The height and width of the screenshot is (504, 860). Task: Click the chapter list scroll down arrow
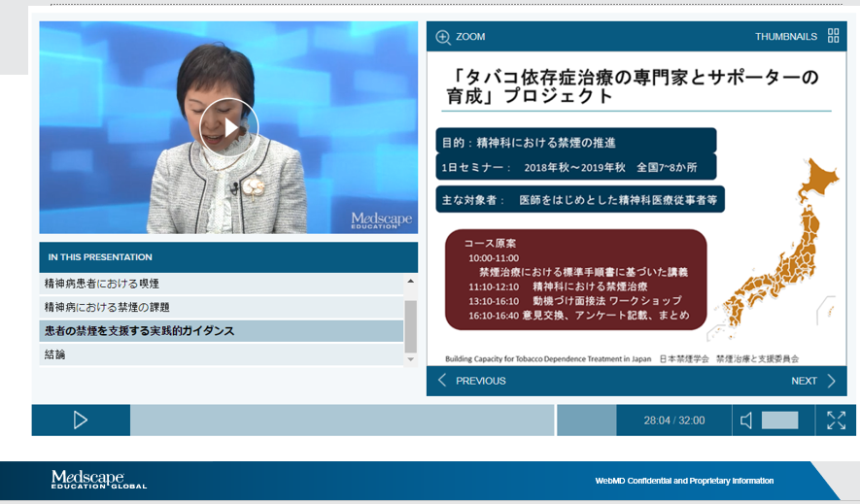coord(410,359)
